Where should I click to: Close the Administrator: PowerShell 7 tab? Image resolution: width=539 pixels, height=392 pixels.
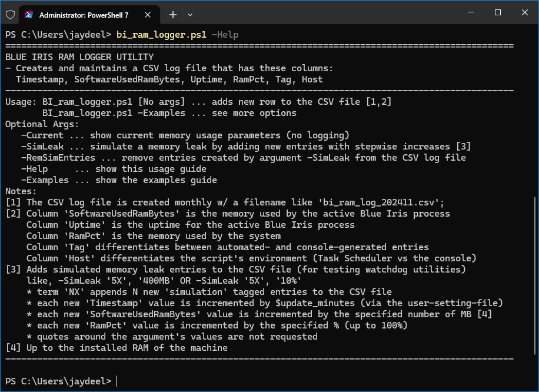coord(148,15)
